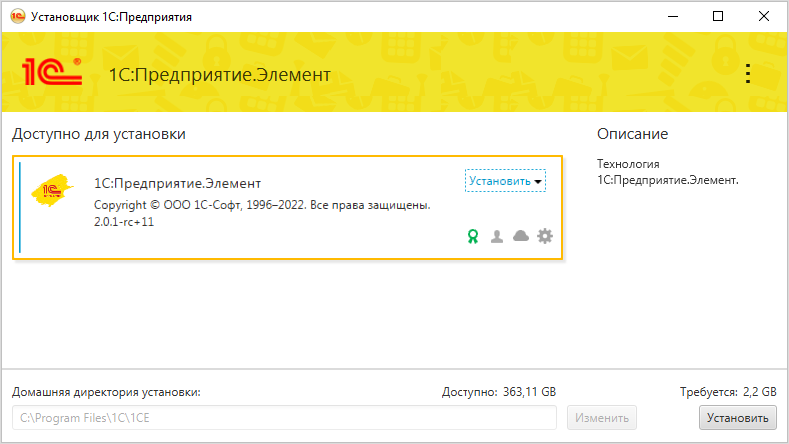This screenshot has width=789, height=444.
Task: Click the yellow 1C:Предприятие.Элемент product icon
Action: 51,190
